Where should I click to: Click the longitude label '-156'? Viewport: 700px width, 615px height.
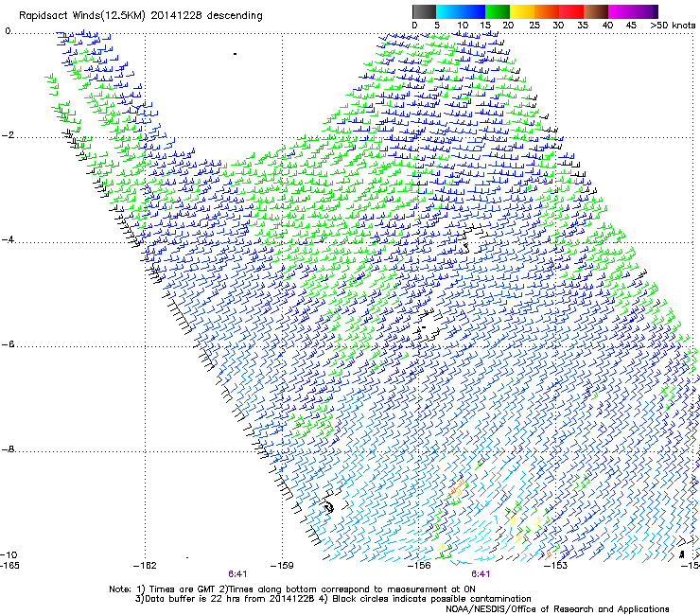419,566
